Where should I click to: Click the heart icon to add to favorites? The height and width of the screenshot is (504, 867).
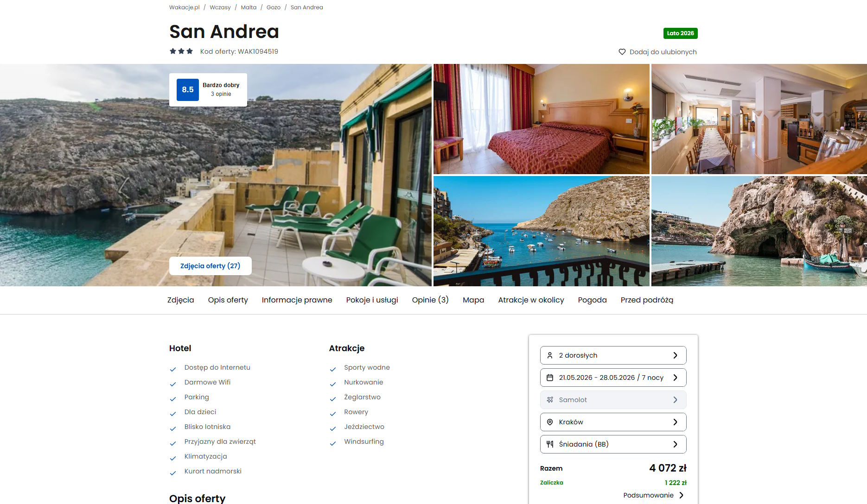pos(622,52)
